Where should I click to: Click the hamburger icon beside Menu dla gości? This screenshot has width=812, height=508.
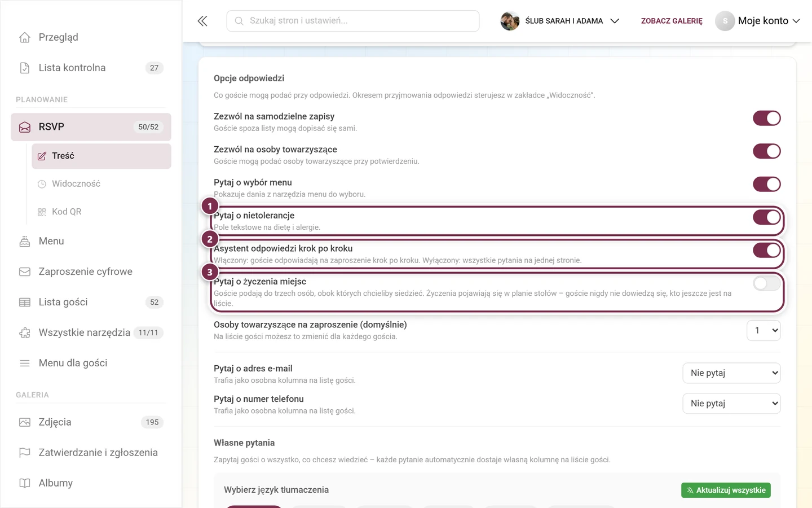25,363
